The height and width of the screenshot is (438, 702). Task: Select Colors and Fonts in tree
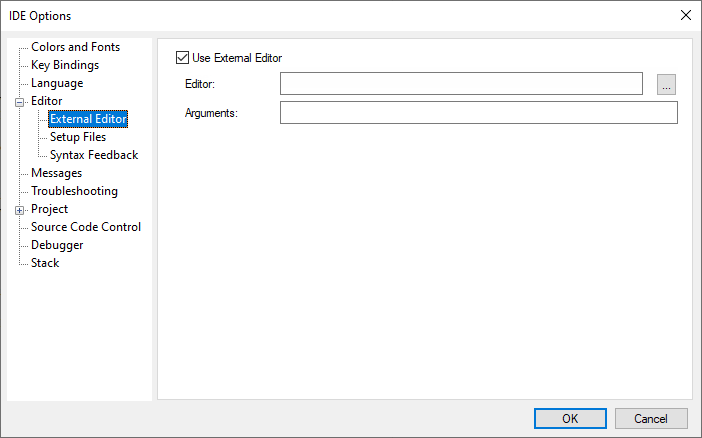pyautogui.click(x=75, y=47)
